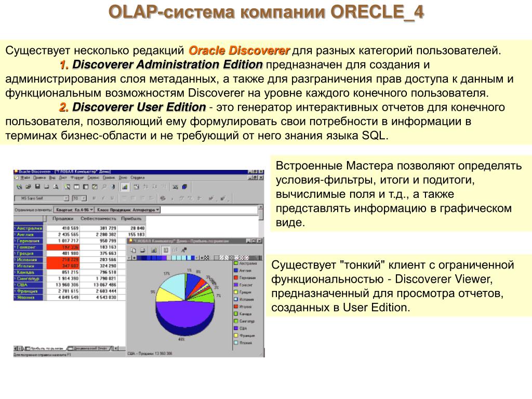Click the США legend entry in chart
532x399 pixels.
tap(240, 328)
